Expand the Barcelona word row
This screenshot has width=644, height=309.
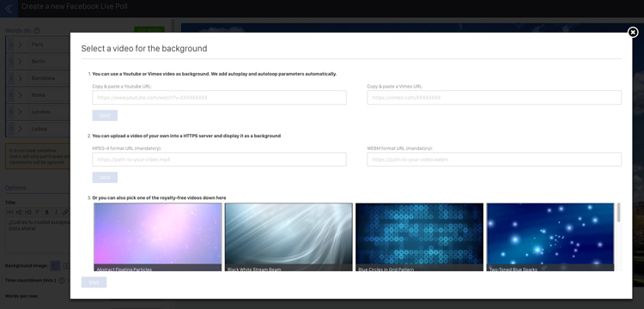[x=20, y=78]
